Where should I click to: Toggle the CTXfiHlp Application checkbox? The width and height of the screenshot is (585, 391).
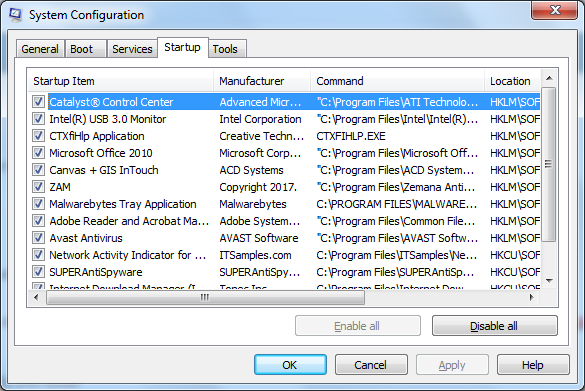(x=38, y=136)
